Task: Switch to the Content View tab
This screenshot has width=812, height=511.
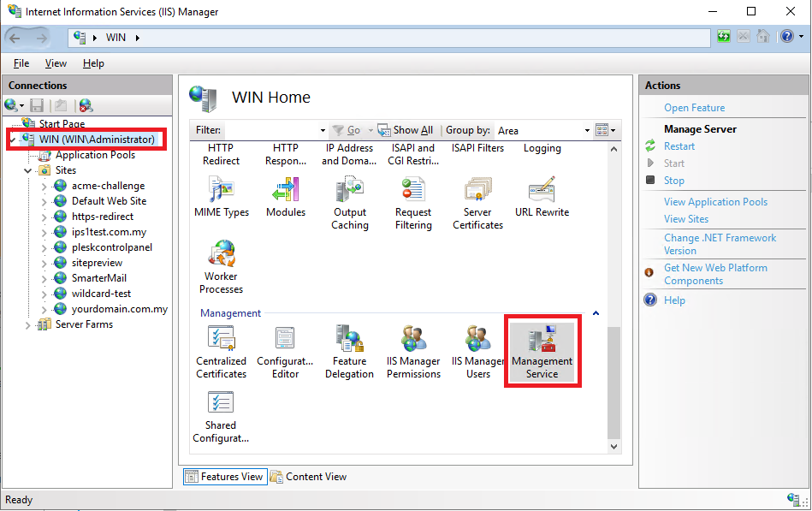Action: (309, 477)
